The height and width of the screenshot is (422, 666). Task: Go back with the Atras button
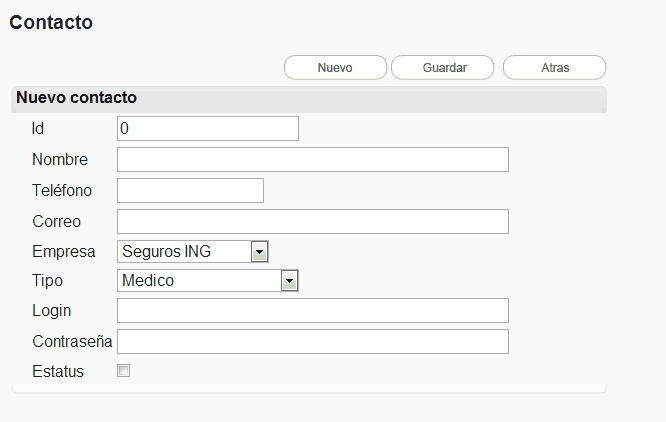554,67
